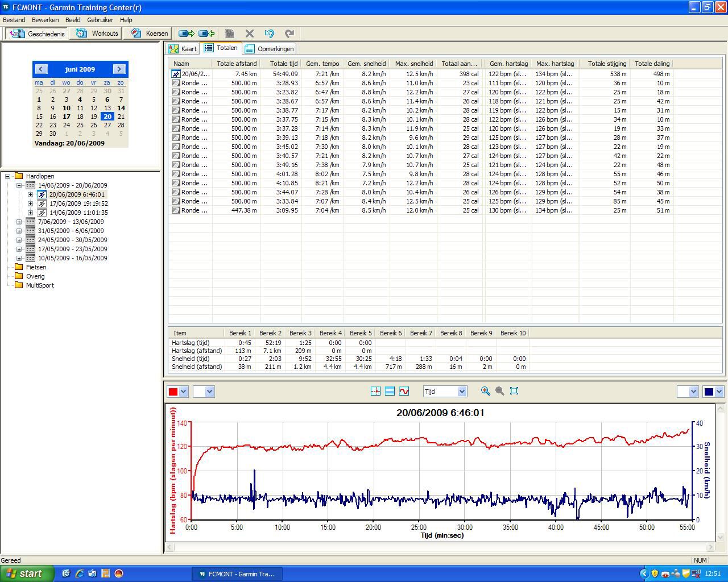Click the fit chart to window icon
The image size is (728, 582).
pyautogui.click(x=514, y=391)
